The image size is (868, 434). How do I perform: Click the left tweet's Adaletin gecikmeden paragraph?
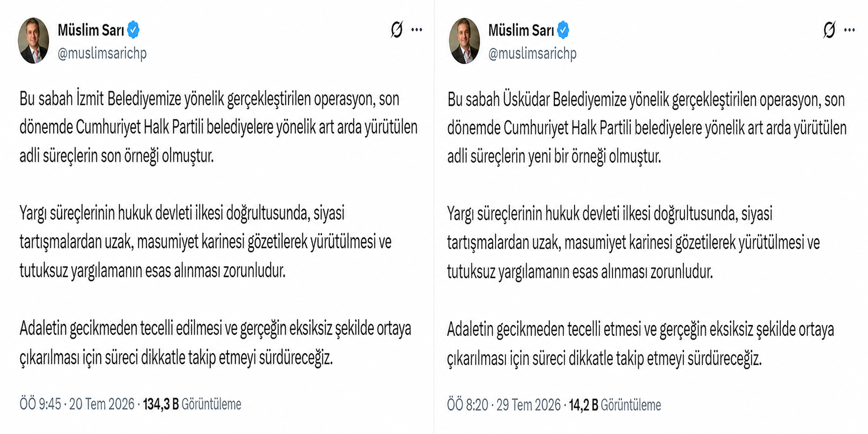215,343
